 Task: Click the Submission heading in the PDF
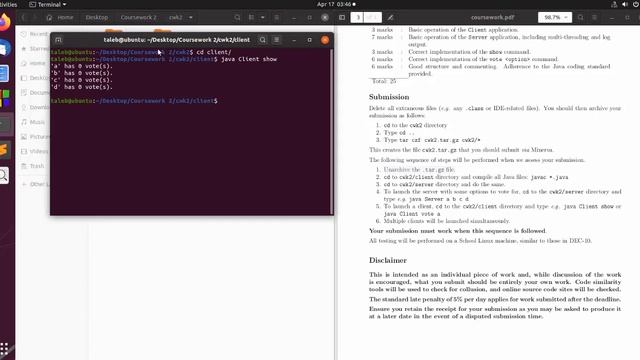(x=389, y=97)
